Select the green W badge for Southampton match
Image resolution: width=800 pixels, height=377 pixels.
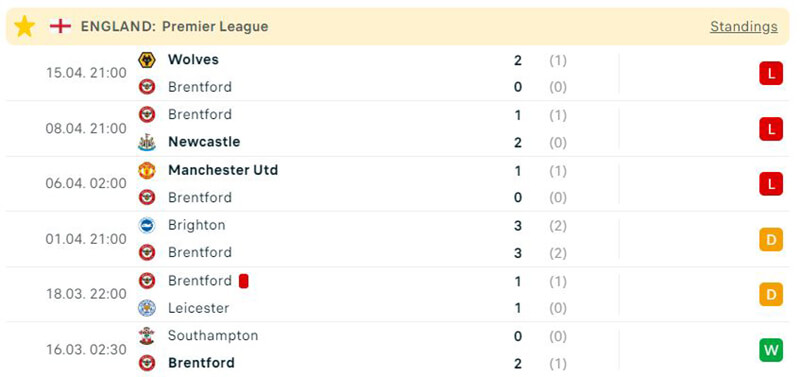point(770,350)
